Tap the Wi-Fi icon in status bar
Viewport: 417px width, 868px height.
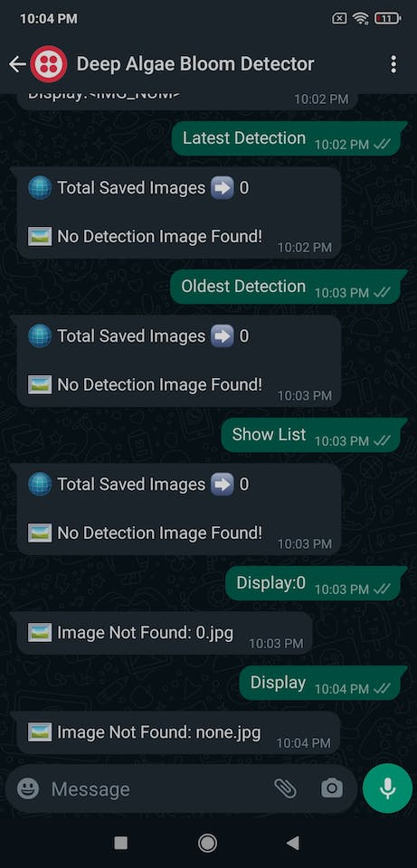click(361, 18)
